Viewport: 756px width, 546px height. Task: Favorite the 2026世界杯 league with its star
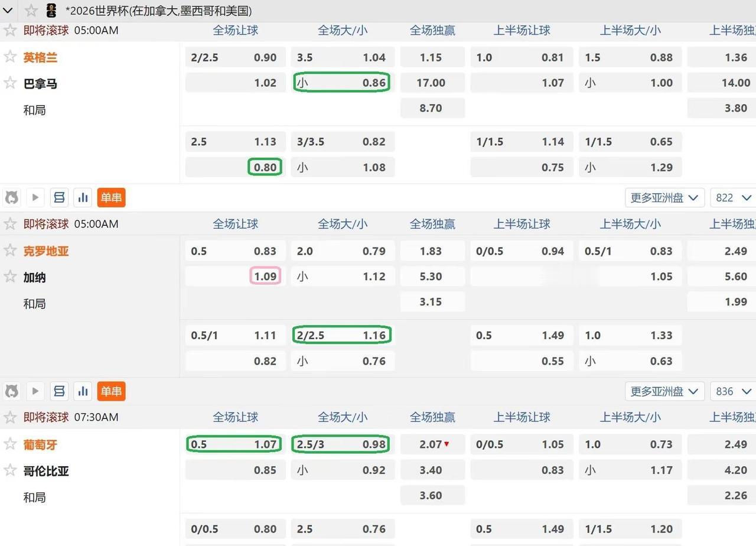[31, 11]
